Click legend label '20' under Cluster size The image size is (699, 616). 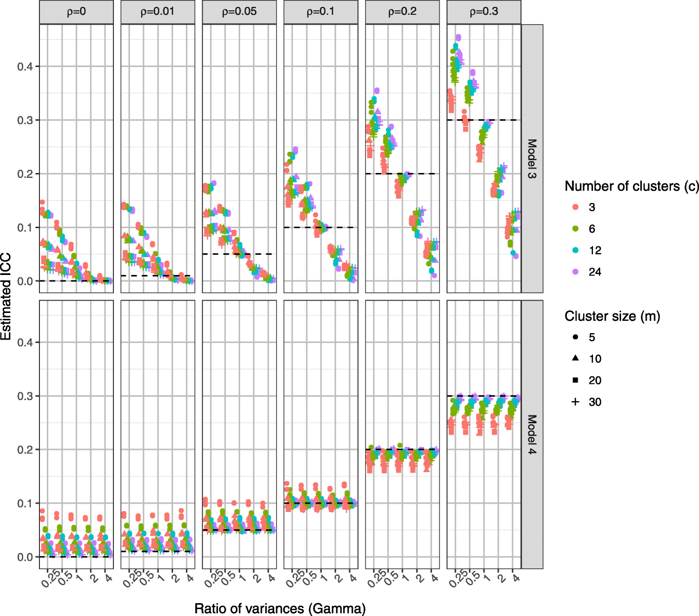(x=595, y=380)
